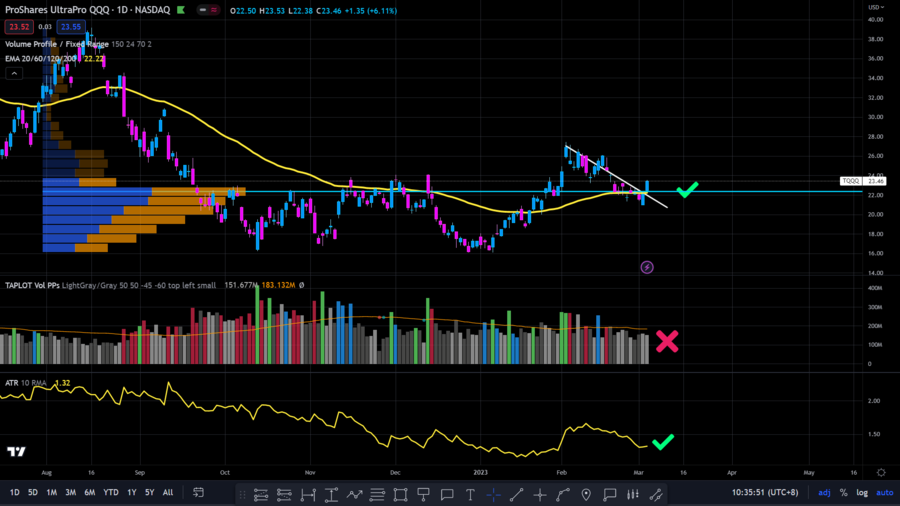Click the TradingView logo
This screenshot has height=506, width=900.
click(x=16, y=452)
